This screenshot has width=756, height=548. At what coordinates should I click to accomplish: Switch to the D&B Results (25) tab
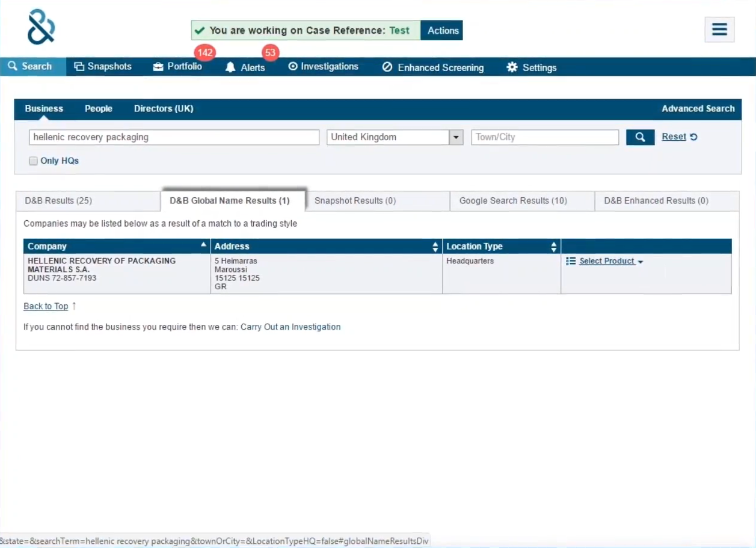point(58,201)
